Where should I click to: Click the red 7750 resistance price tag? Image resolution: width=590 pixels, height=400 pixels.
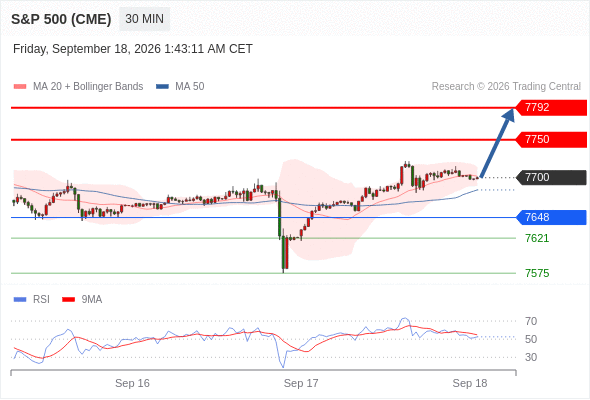tap(551, 140)
